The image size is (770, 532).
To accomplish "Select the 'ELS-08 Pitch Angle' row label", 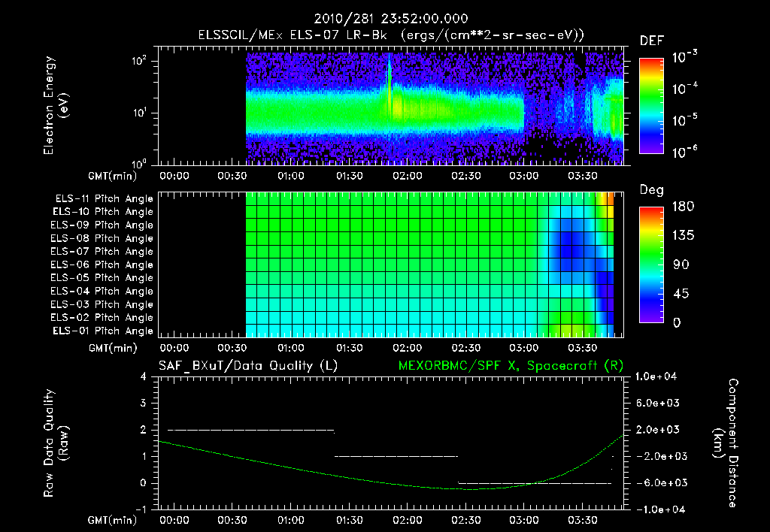I will click(102, 238).
